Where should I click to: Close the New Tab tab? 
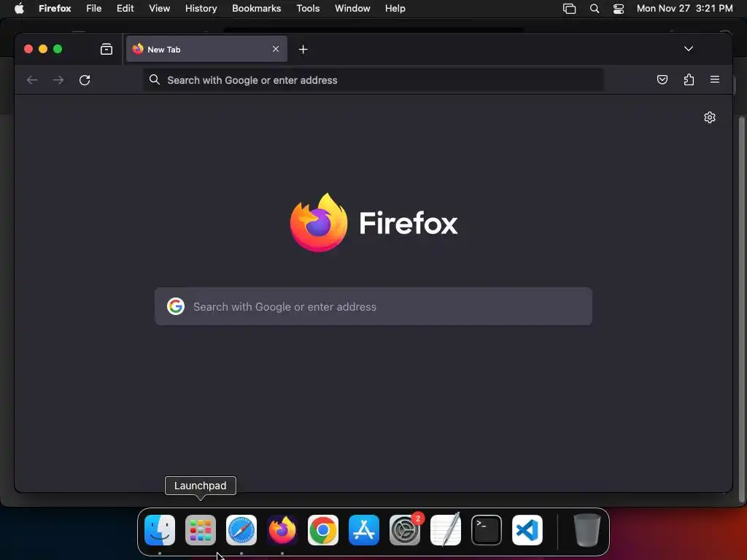click(275, 49)
